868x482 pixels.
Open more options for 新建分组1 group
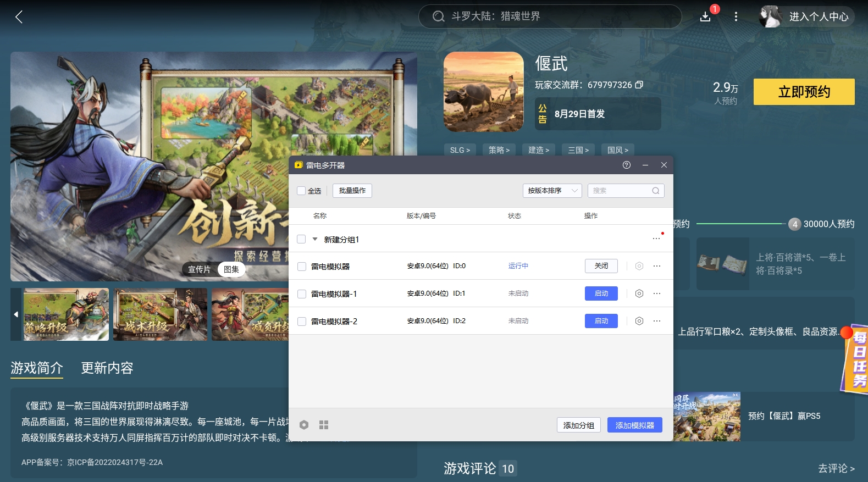pos(656,239)
